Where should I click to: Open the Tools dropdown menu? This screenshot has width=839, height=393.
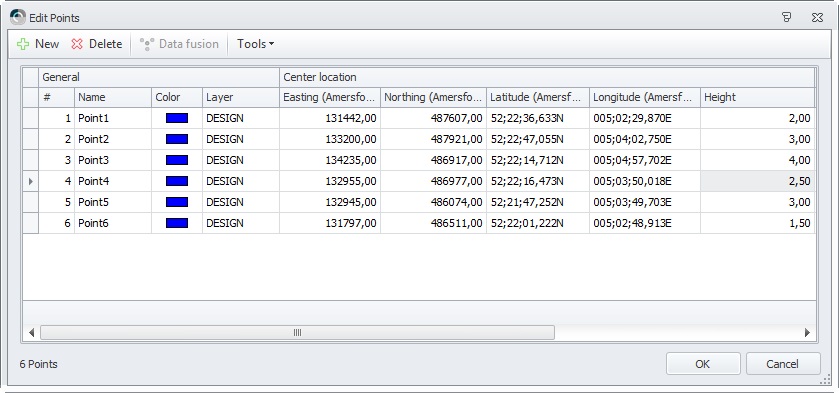(x=255, y=44)
